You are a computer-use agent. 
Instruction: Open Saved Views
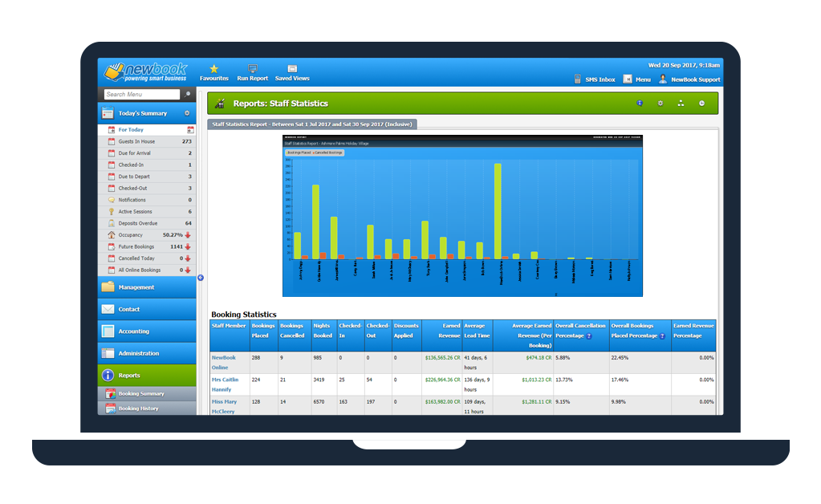[x=291, y=73]
